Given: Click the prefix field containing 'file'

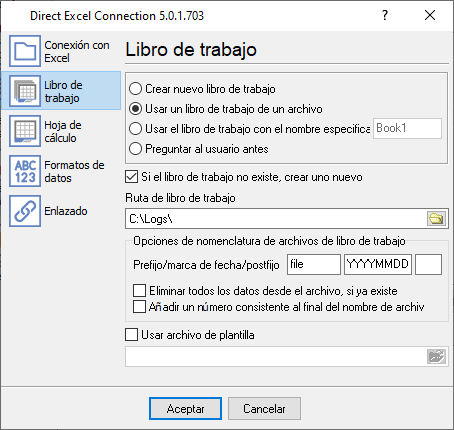Looking at the screenshot, I should tap(314, 264).
